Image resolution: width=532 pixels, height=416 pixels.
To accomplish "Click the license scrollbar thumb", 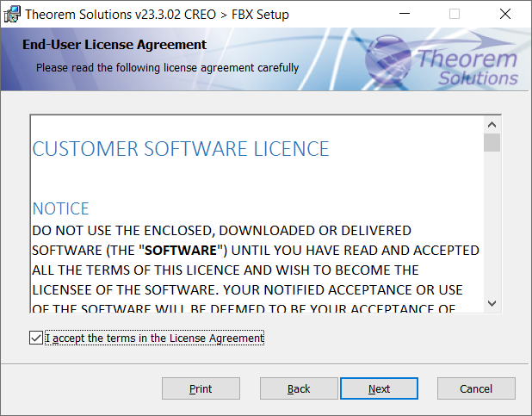I will click(x=492, y=143).
